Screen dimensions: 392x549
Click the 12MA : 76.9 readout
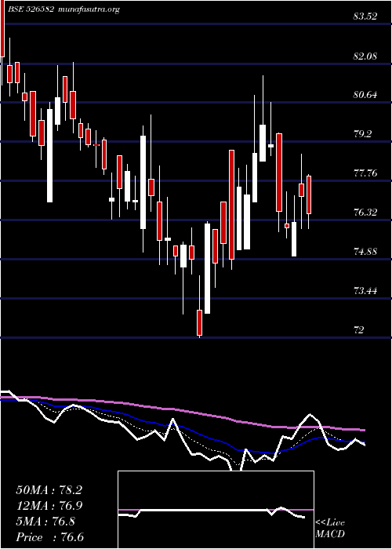click(x=49, y=506)
